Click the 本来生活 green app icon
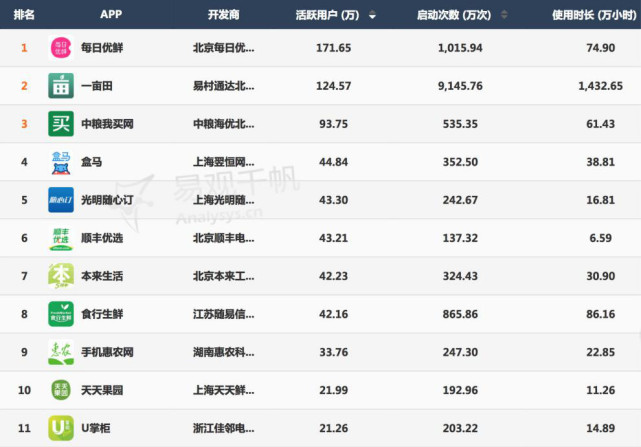The width and height of the screenshot is (641, 447). point(61,276)
